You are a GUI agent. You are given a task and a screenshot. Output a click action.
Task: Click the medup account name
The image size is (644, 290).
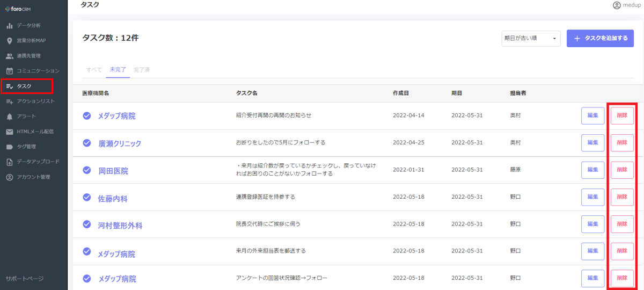pos(632,5)
